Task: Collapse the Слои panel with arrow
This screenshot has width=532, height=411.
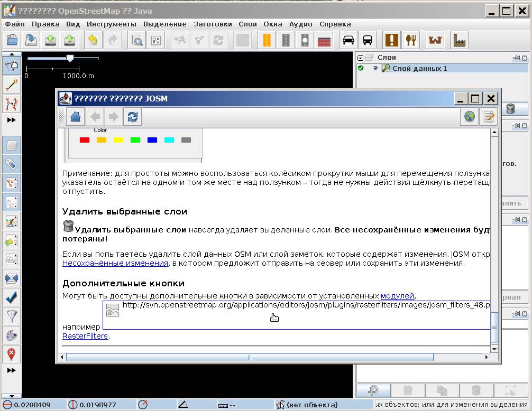Action: point(361,58)
